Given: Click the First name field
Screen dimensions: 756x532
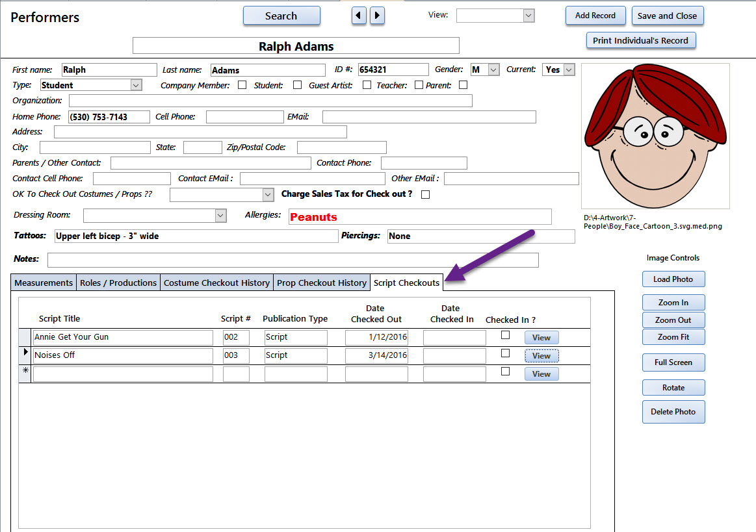Looking at the screenshot, I should coord(109,70).
